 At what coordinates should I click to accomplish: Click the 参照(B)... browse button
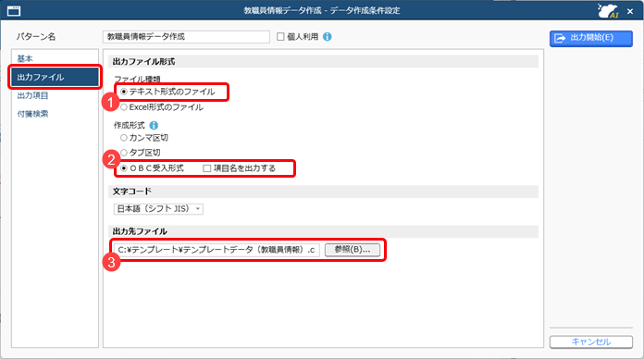(353, 249)
